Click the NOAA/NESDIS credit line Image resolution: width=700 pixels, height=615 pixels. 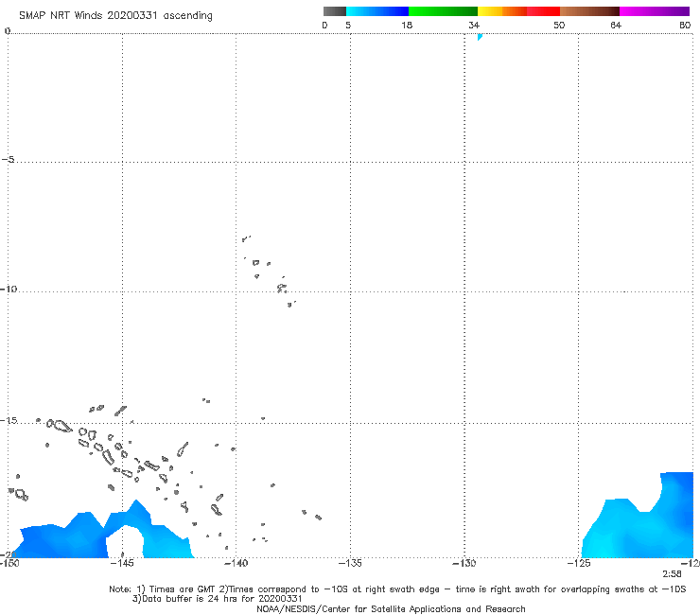pyautogui.click(x=391, y=608)
